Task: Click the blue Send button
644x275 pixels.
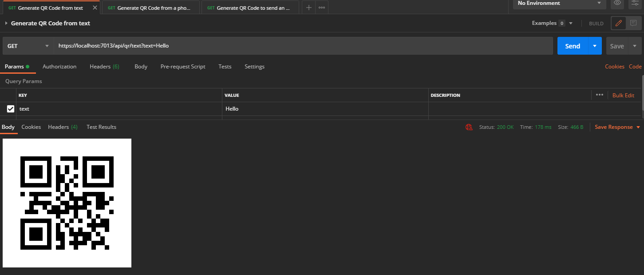Action: 573,46
